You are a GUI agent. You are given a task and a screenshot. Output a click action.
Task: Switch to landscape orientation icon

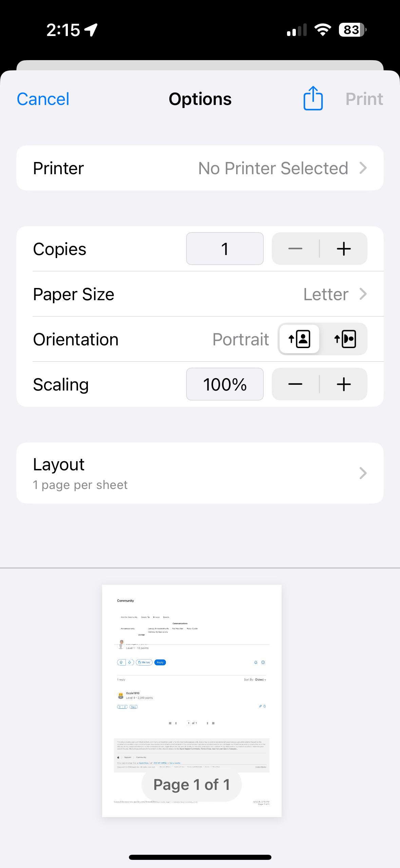(x=345, y=339)
